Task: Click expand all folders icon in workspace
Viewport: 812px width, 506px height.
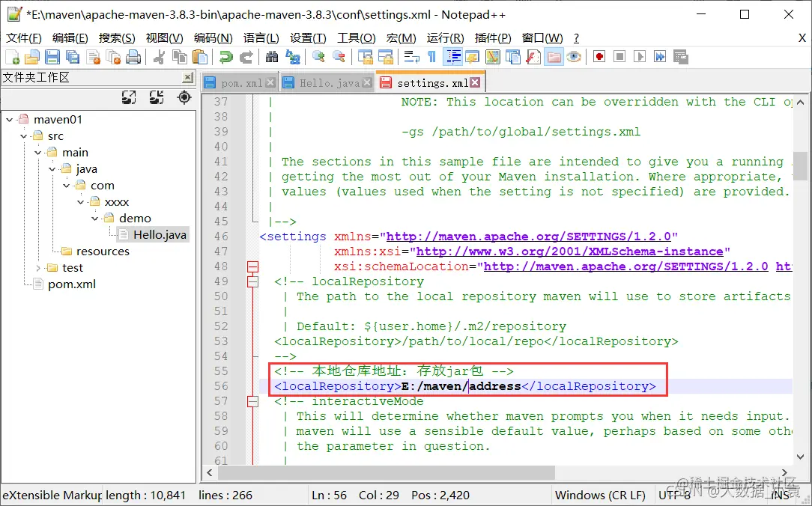Action: tap(129, 97)
